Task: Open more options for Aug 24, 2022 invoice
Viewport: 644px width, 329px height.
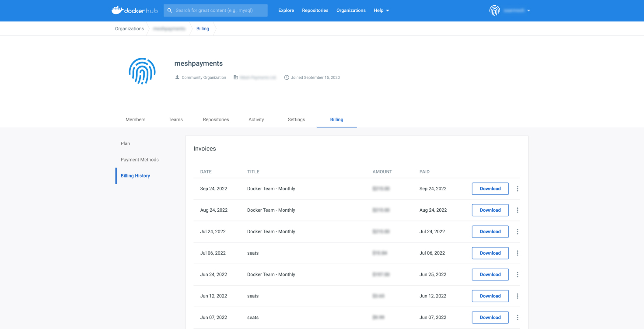Action: coord(517,210)
